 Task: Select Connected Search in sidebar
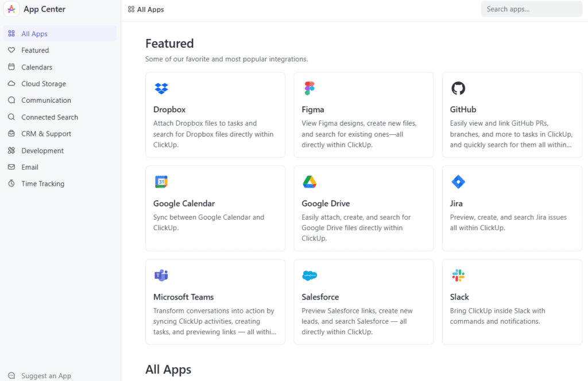[x=49, y=117]
